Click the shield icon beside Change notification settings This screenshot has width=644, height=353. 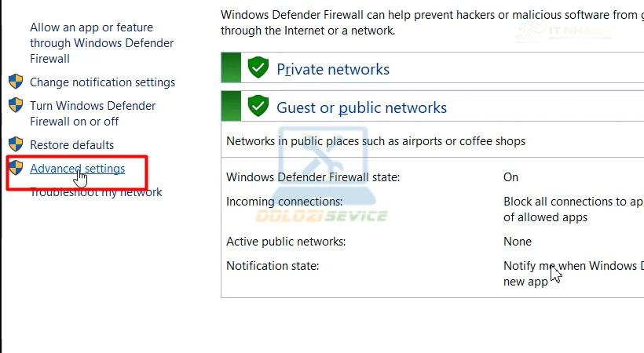[x=16, y=82]
